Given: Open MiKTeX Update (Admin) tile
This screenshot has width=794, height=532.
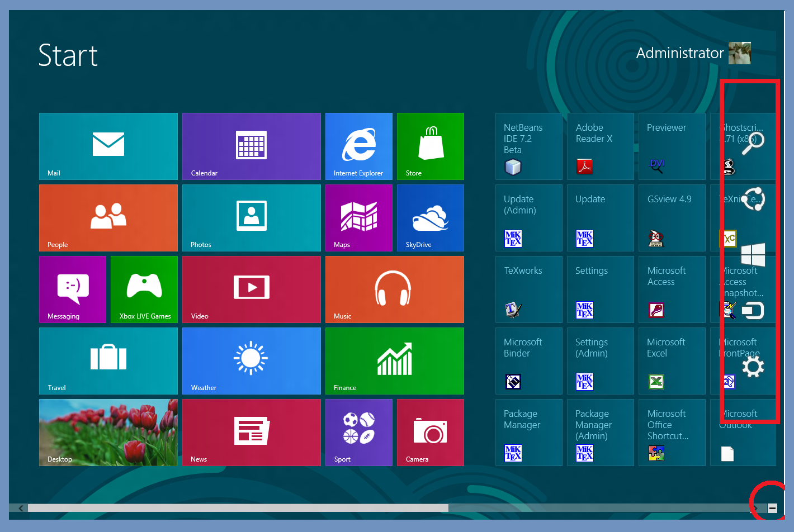Looking at the screenshot, I should [x=529, y=218].
